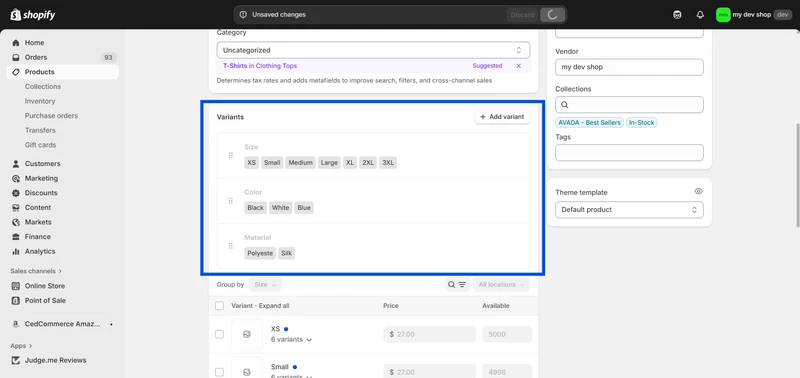The height and width of the screenshot is (378, 800).
Task: Expand the Apps section
Action: click(x=21, y=346)
